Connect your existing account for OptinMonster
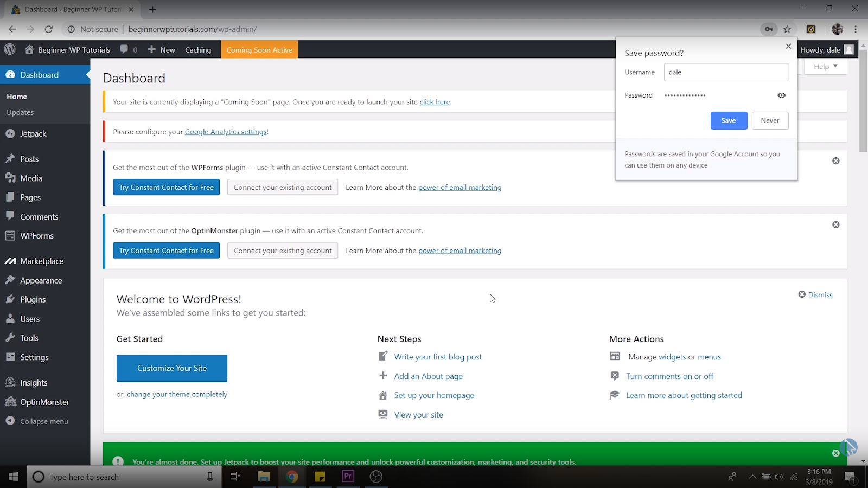Screen dimensions: 868x488 coord(283,251)
